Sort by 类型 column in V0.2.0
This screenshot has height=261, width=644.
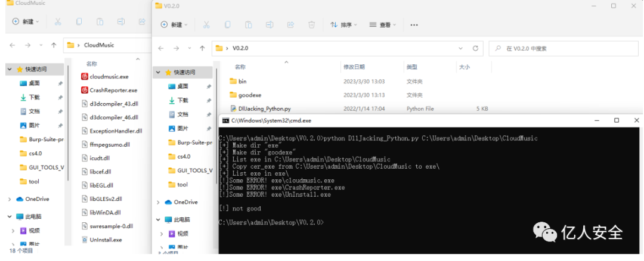[x=412, y=67]
